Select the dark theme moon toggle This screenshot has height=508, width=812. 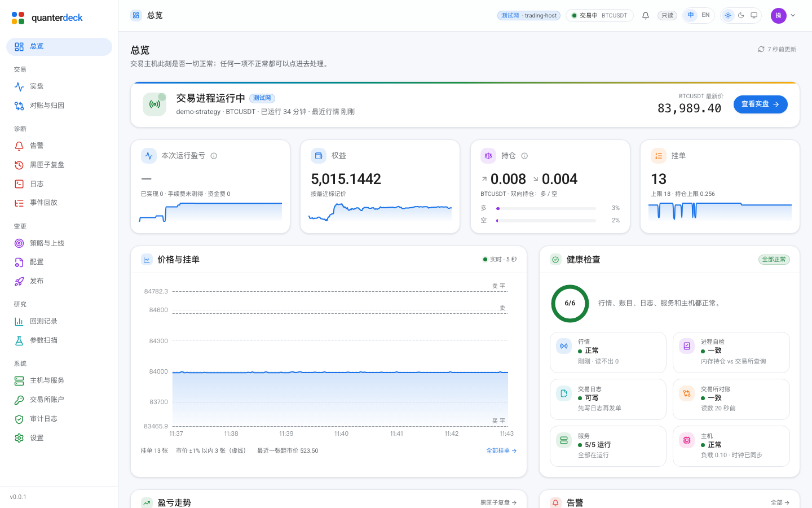(741, 15)
